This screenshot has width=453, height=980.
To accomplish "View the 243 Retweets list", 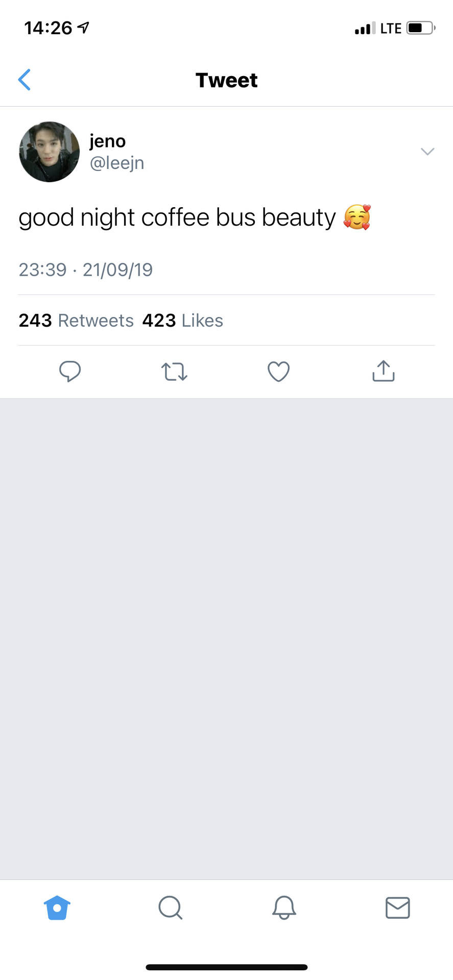I will tap(76, 321).
